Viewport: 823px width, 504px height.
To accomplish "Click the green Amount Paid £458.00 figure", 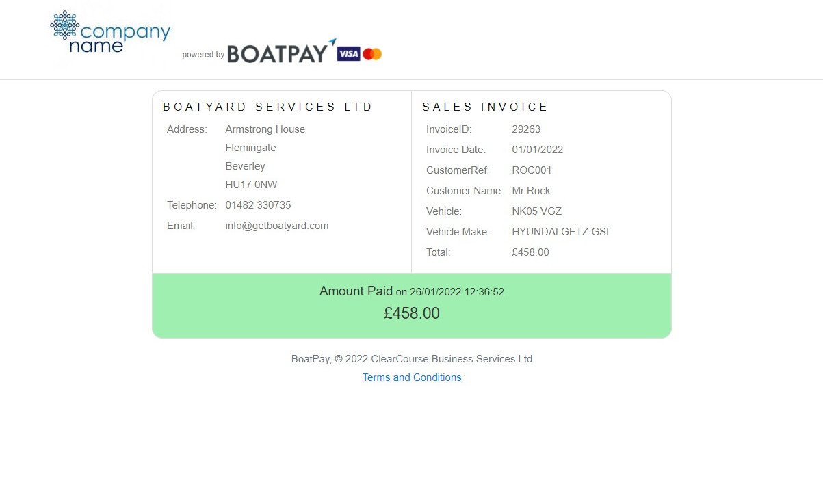I will [x=412, y=314].
